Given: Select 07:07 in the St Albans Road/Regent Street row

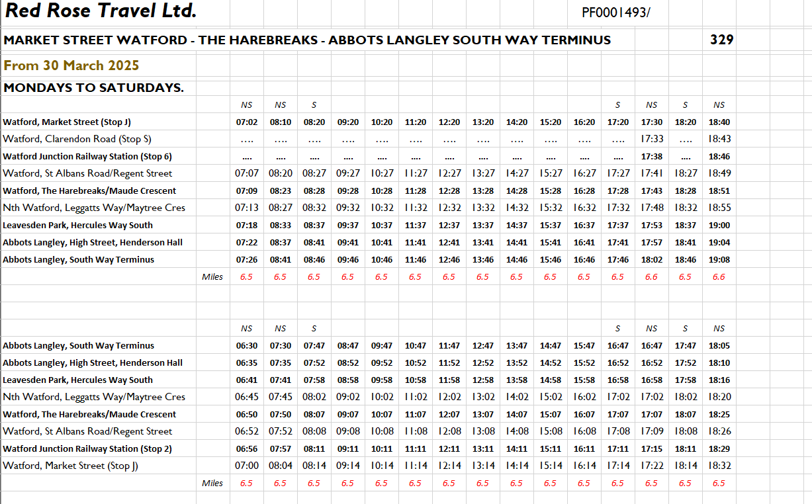Looking at the screenshot, I should (x=246, y=173).
